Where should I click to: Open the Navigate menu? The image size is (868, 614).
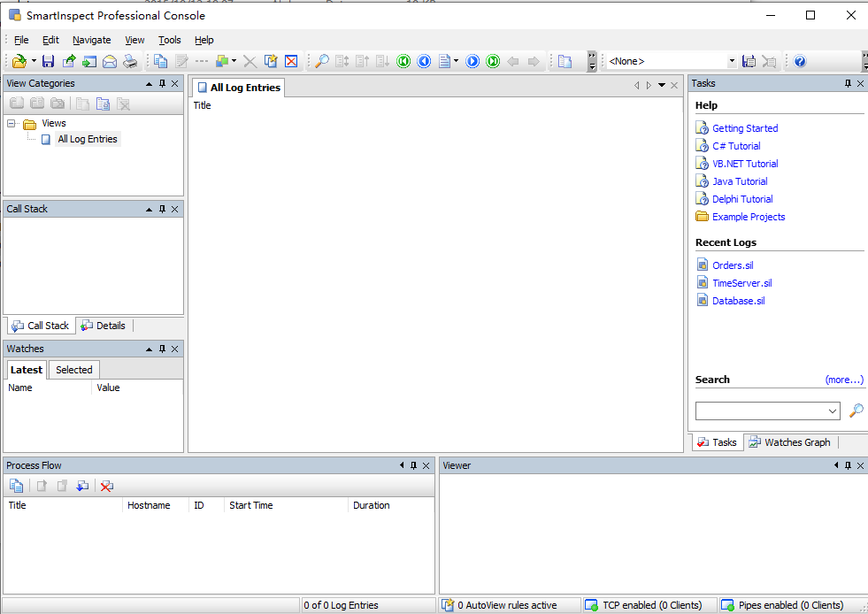click(x=92, y=40)
